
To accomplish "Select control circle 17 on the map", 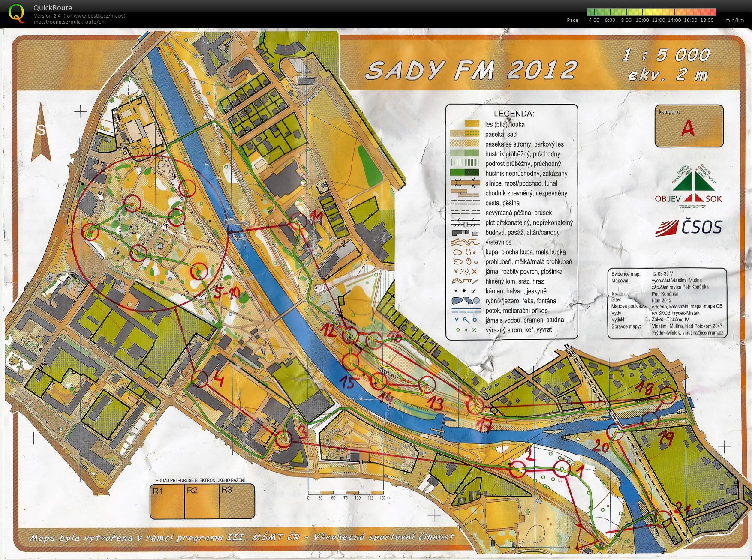I will tap(475, 405).
